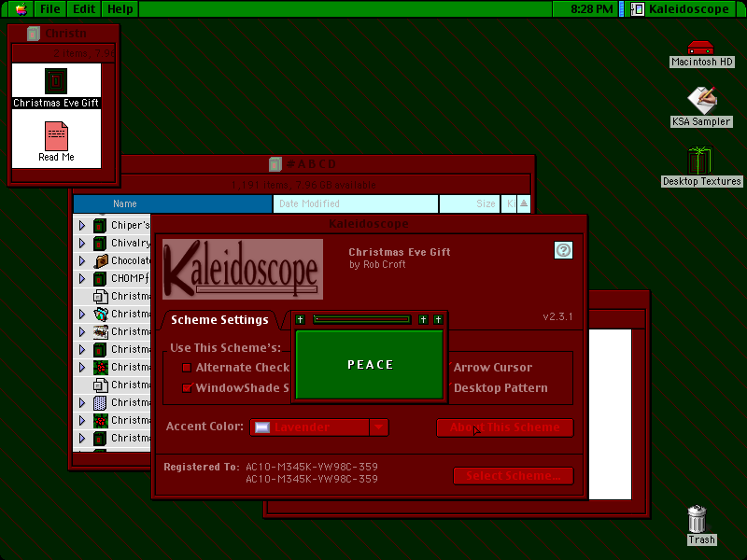Image resolution: width=747 pixels, height=560 pixels.
Task: Click the 8:28 PM menu bar clock
Action: coord(591,9)
